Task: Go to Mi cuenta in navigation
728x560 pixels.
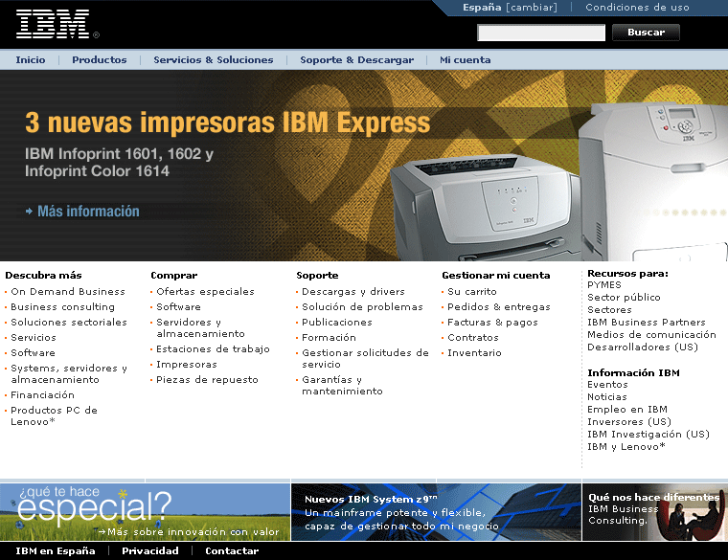Action: (466, 60)
